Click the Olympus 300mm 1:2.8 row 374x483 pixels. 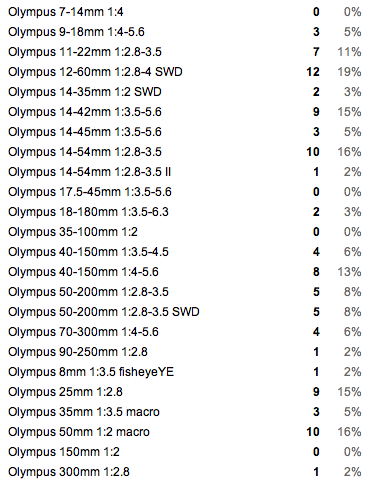point(185,472)
